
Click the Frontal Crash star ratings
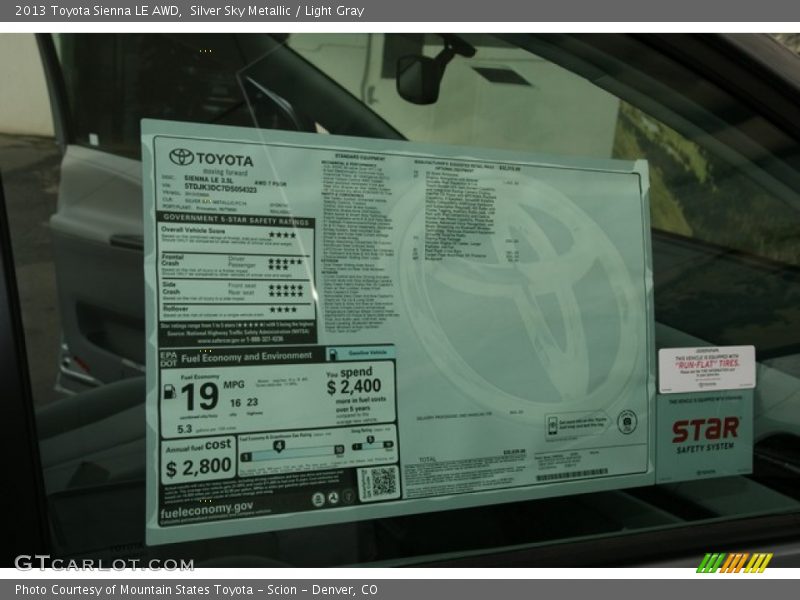284,265
